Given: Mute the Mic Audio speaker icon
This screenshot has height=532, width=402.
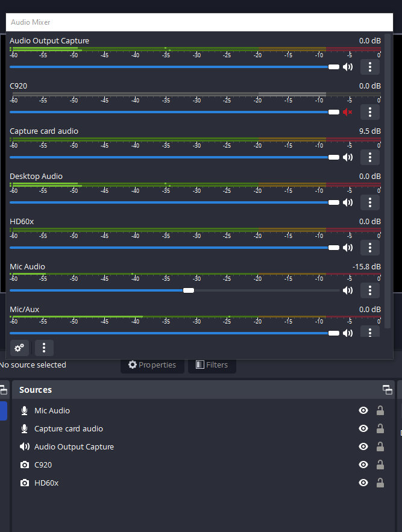Looking at the screenshot, I should coord(348,290).
